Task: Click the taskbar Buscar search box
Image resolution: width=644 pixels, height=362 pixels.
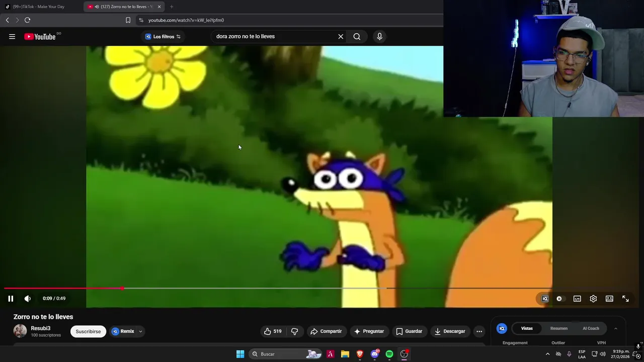Action: point(286,354)
